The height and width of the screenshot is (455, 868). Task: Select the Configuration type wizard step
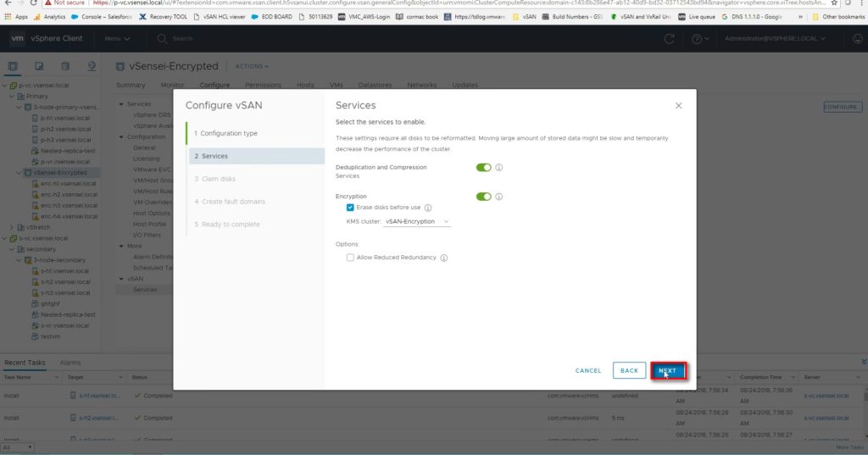[226, 133]
